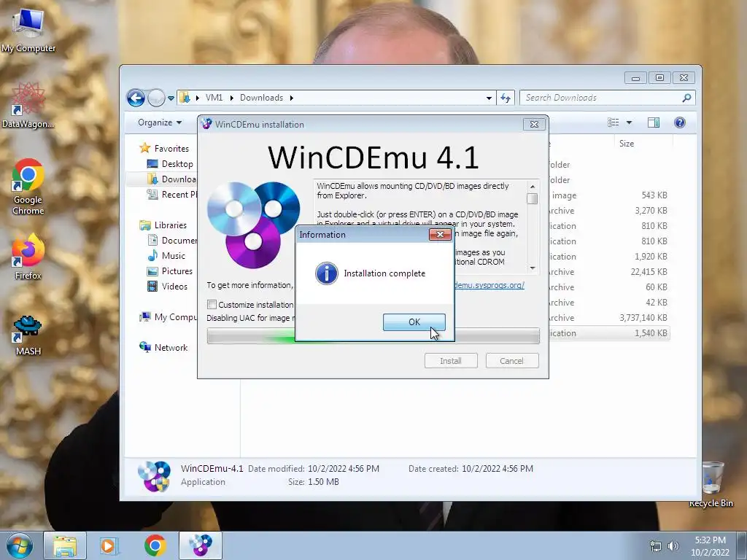Open the Organize menu
The height and width of the screenshot is (560, 747).
tap(160, 122)
